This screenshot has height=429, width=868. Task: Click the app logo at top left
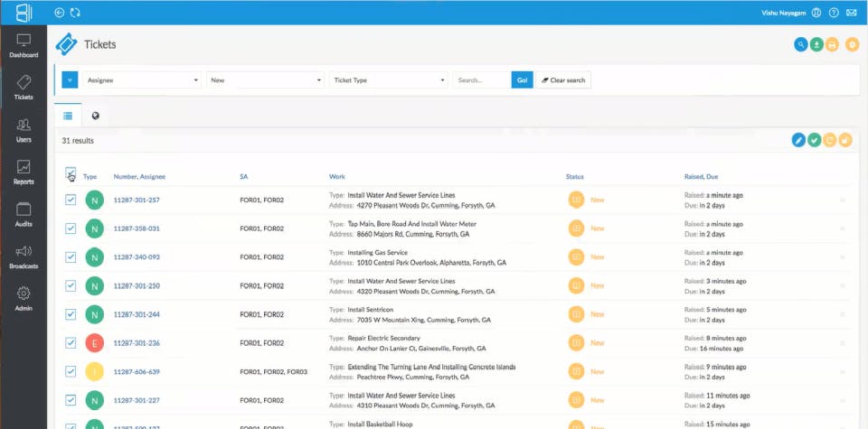(x=24, y=12)
